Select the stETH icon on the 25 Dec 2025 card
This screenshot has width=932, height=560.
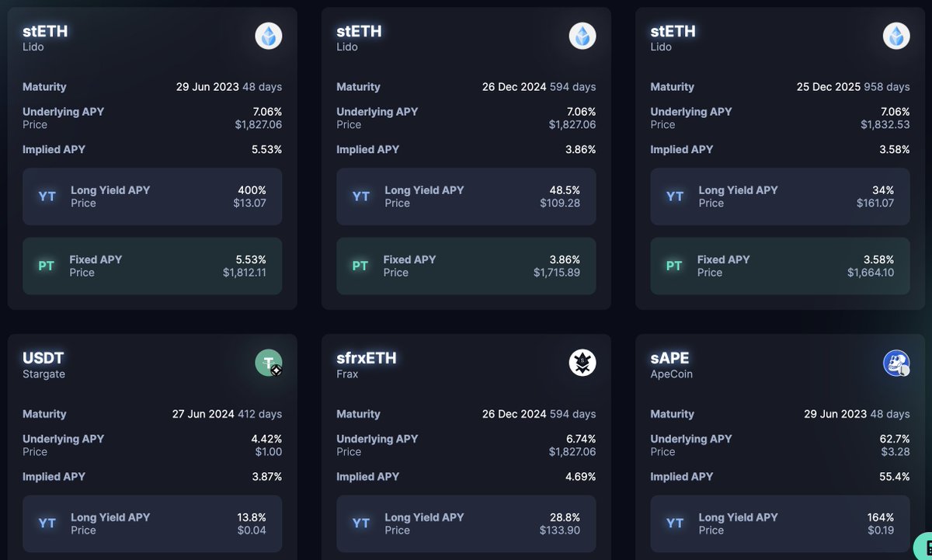(896, 36)
